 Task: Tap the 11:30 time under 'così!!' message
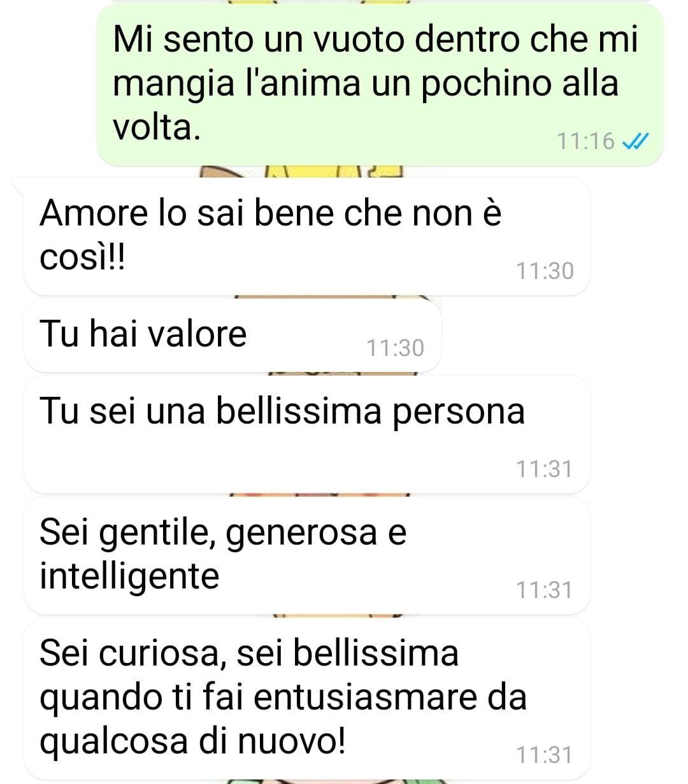click(x=545, y=271)
